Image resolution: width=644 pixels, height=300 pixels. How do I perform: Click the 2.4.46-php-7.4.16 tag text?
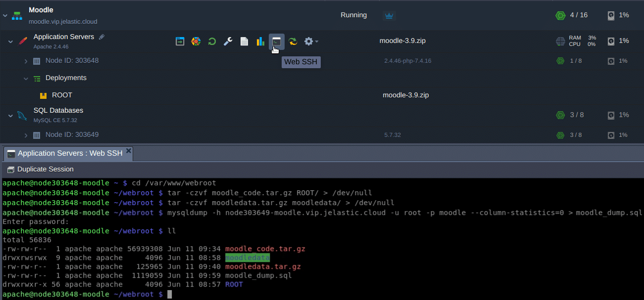point(408,61)
